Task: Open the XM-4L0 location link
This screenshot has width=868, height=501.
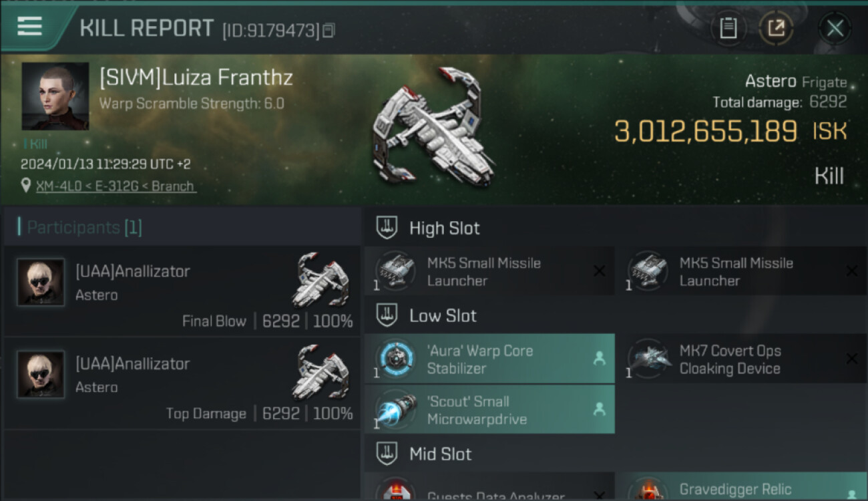Action: pyautogui.click(x=116, y=186)
